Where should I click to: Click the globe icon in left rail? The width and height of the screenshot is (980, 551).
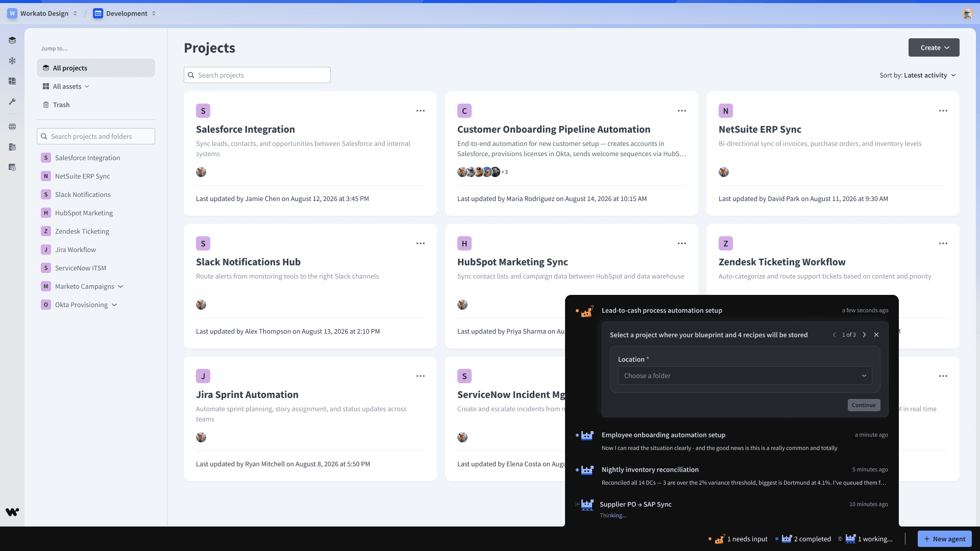[12, 127]
